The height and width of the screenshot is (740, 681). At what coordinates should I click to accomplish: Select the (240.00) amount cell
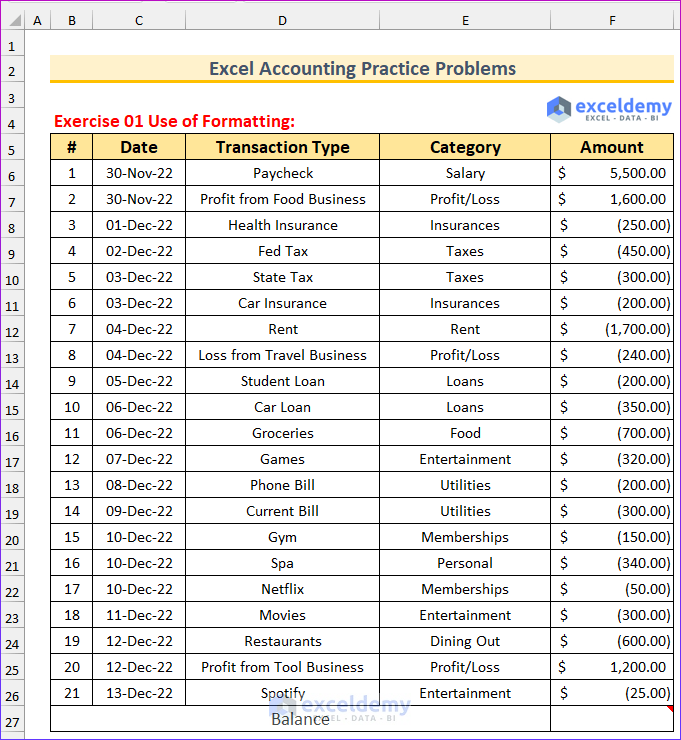[x=612, y=355]
